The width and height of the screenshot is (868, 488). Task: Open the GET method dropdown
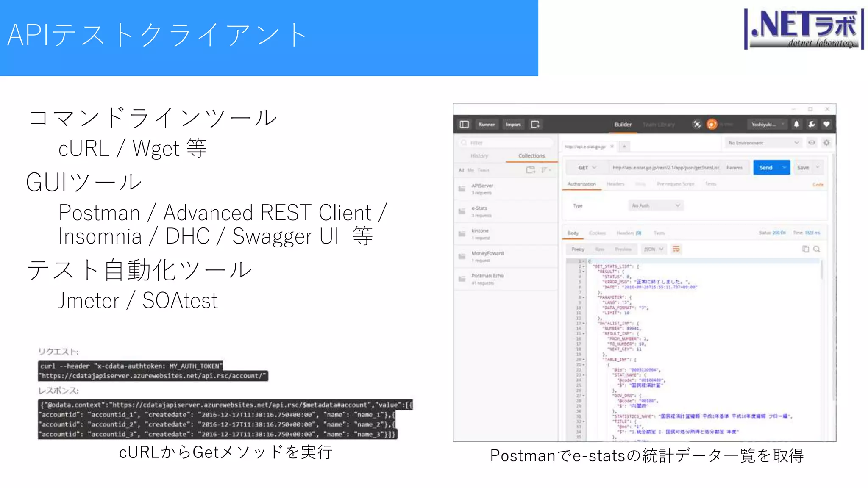[587, 168]
